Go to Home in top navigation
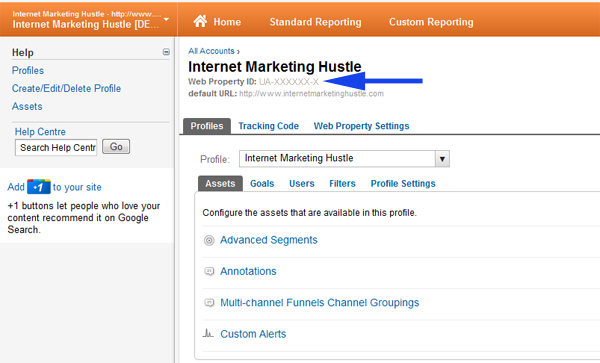600x363 pixels. point(227,22)
